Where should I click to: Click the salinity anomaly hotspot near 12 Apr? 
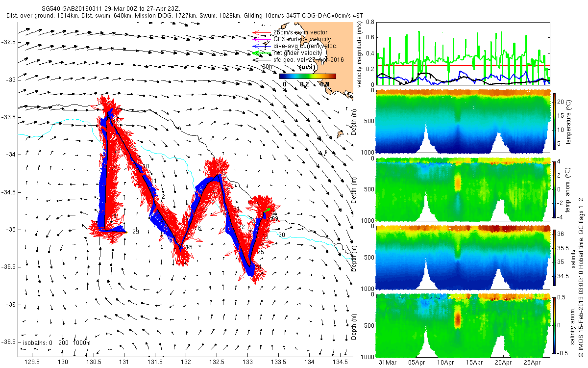458,318
